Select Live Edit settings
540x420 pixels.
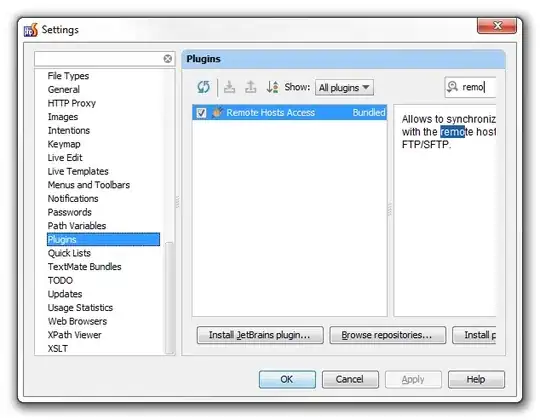(x=65, y=158)
